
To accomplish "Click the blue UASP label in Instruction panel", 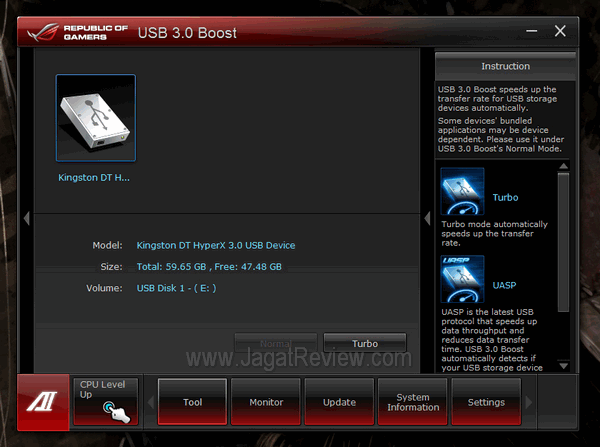I will 504,285.
